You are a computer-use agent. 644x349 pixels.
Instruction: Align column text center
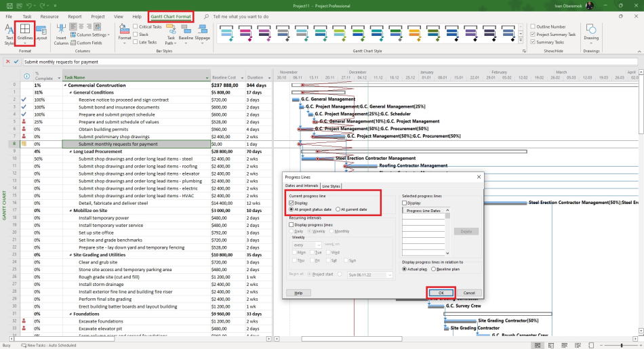point(81,26)
